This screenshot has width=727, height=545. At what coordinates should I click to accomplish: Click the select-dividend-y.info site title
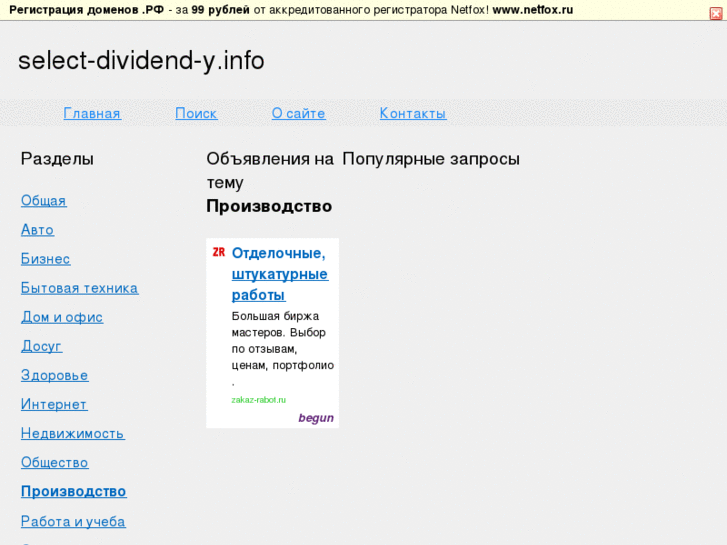141,60
